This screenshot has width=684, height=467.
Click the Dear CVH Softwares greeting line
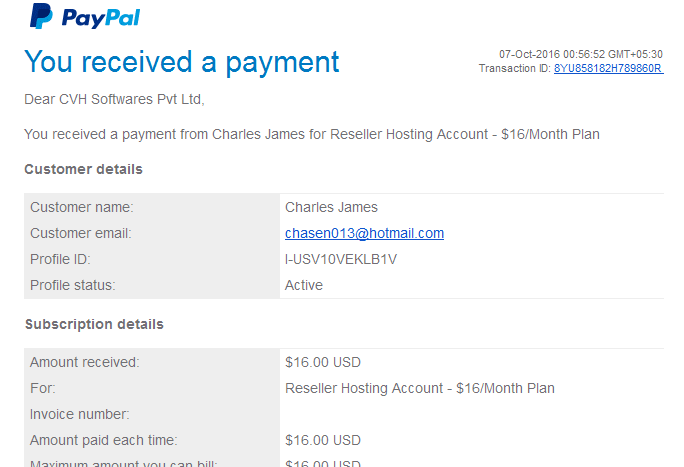(114, 99)
